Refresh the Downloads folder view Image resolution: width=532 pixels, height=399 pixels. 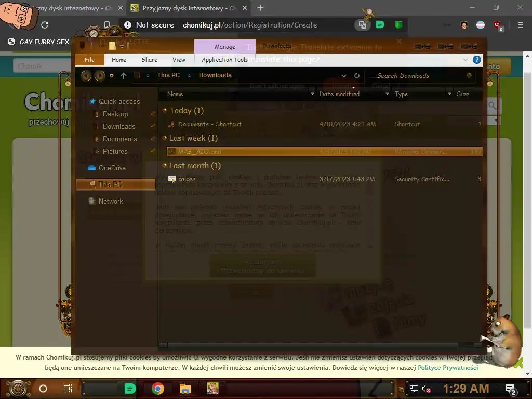coord(356,76)
